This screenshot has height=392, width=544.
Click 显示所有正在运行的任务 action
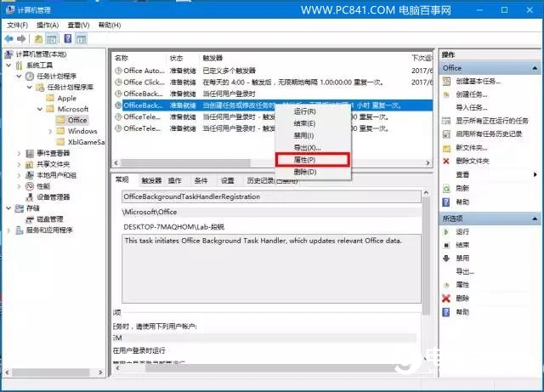click(x=492, y=121)
